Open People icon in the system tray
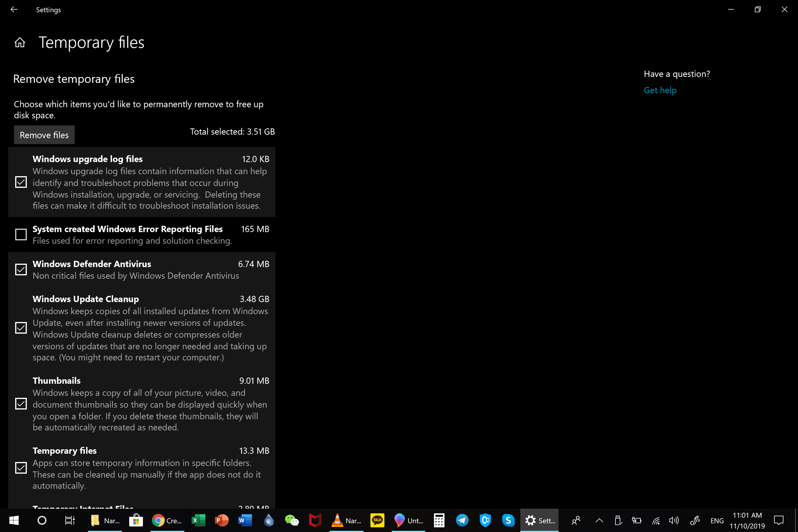This screenshot has width=798, height=532. 576,520
